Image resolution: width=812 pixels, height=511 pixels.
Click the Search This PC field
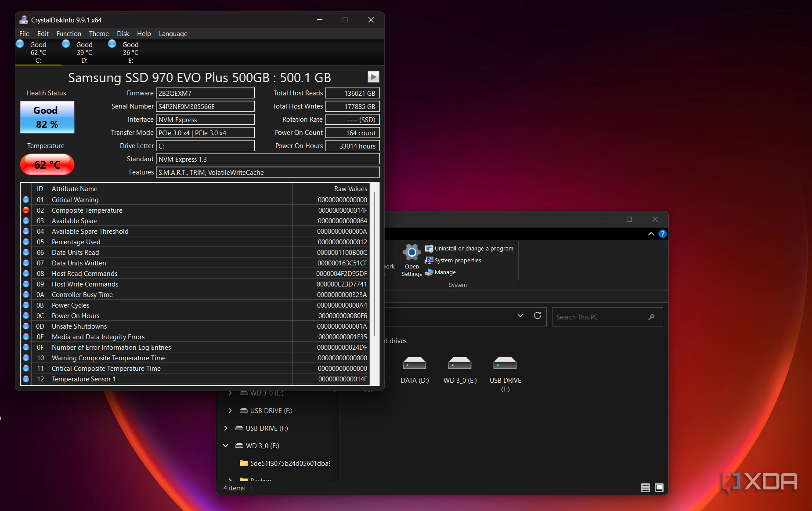[x=607, y=317]
